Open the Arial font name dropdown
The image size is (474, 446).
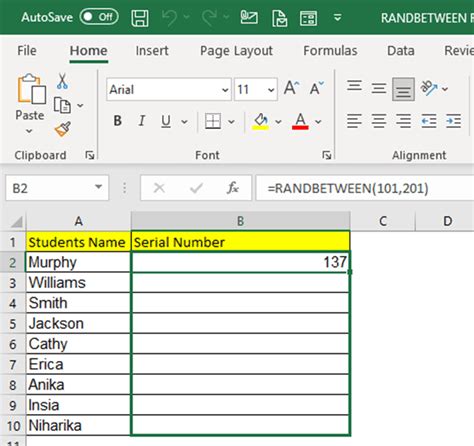tap(225, 90)
